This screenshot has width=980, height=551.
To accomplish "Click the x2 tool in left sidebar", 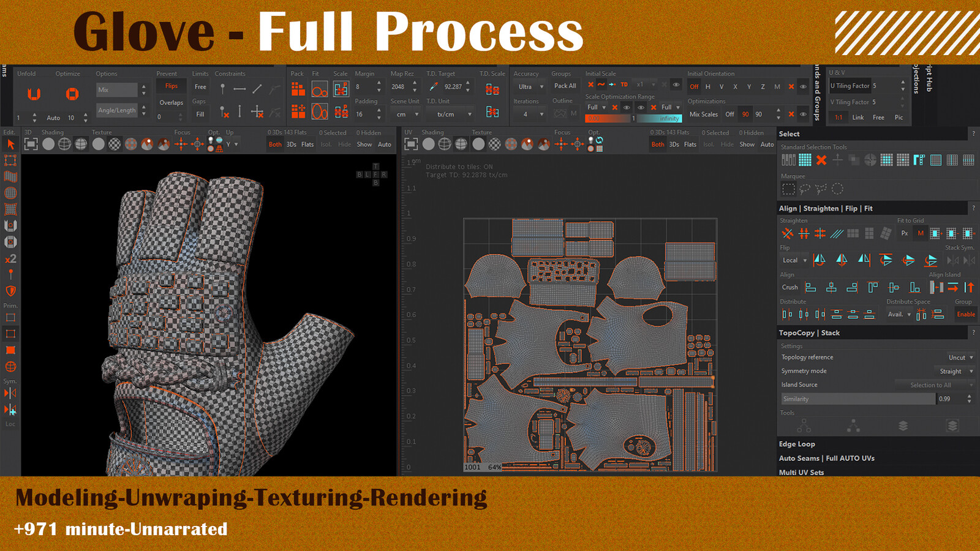I will (x=10, y=259).
